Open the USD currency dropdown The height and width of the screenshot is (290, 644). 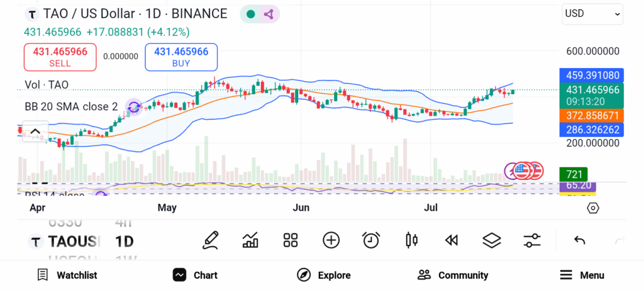pyautogui.click(x=592, y=14)
